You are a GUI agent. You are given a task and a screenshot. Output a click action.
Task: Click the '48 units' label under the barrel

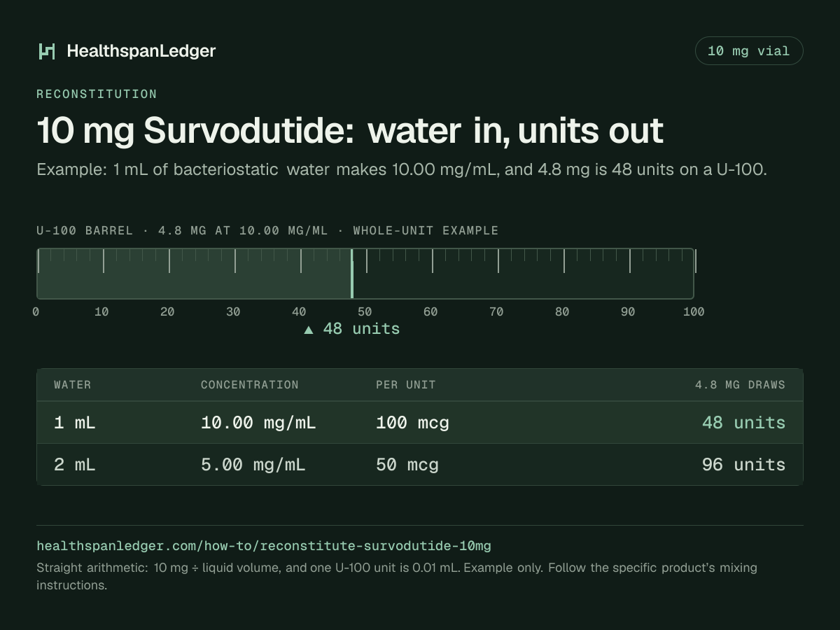pyautogui.click(x=361, y=328)
